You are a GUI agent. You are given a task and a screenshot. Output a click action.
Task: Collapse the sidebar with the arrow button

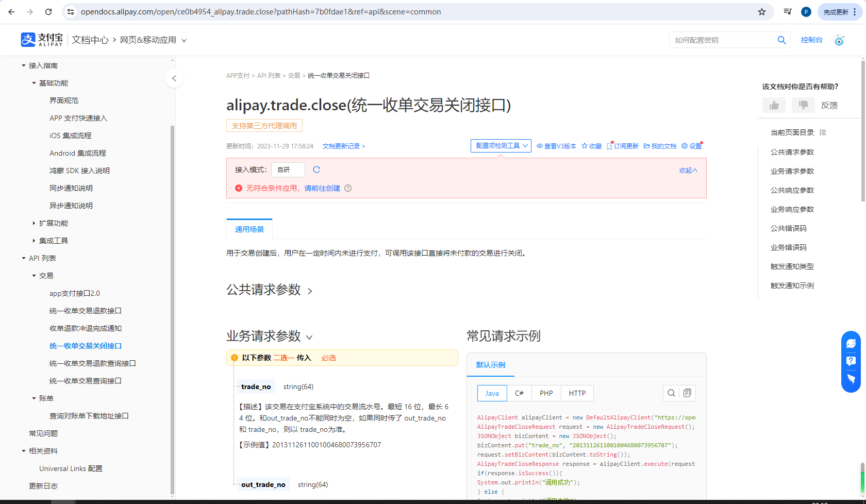point(174,78)
